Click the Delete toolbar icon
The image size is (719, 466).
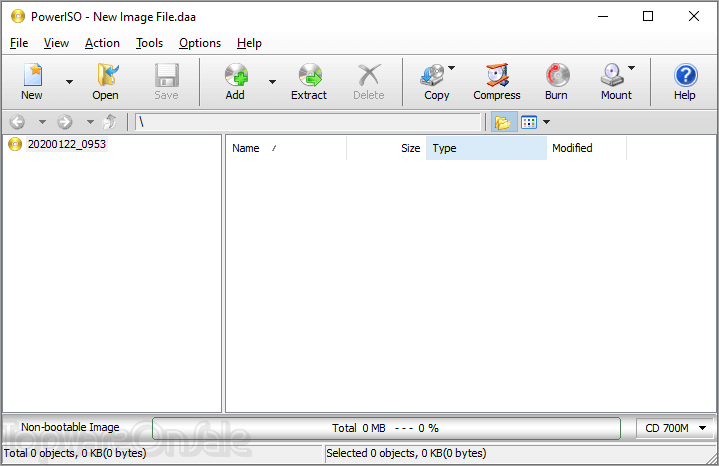(x=369, y=75)
